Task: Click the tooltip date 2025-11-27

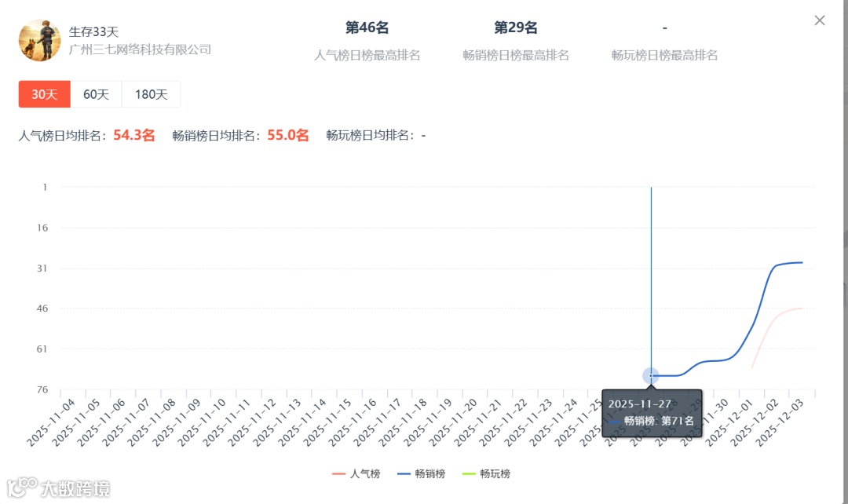Action: point(640,404)
